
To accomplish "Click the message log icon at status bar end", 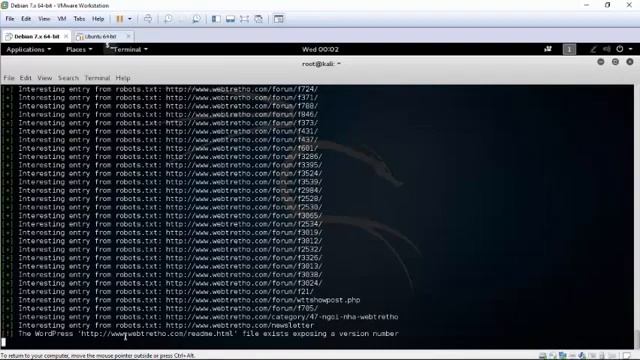I will pyautogui.click(x=627, y=356).
